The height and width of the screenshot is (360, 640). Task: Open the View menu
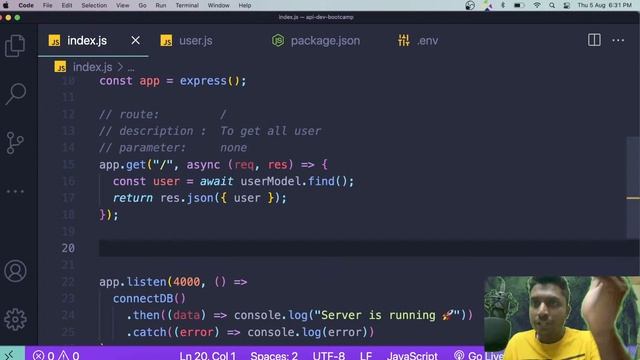tap(122, 5)
